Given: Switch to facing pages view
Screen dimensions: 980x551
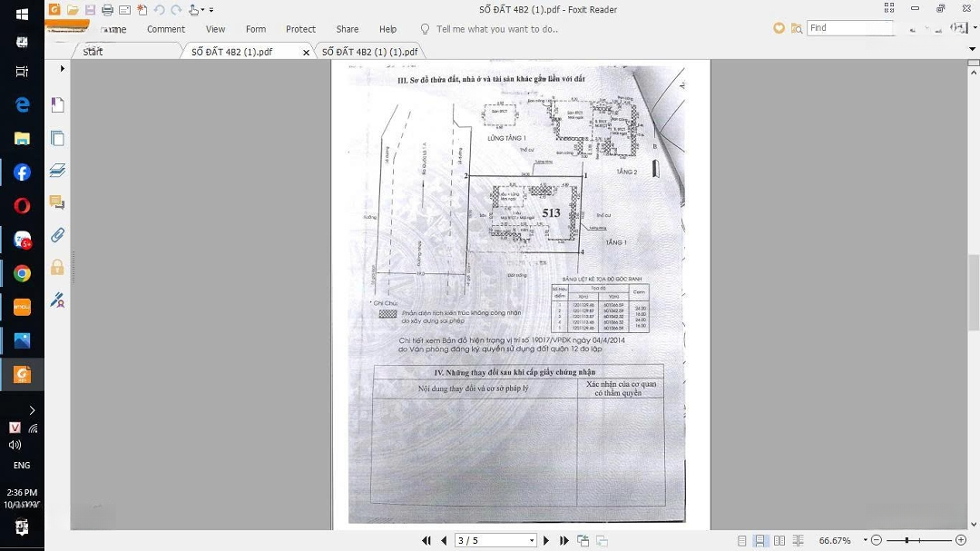Looking at the screenshot, I should tap(779, 541).
